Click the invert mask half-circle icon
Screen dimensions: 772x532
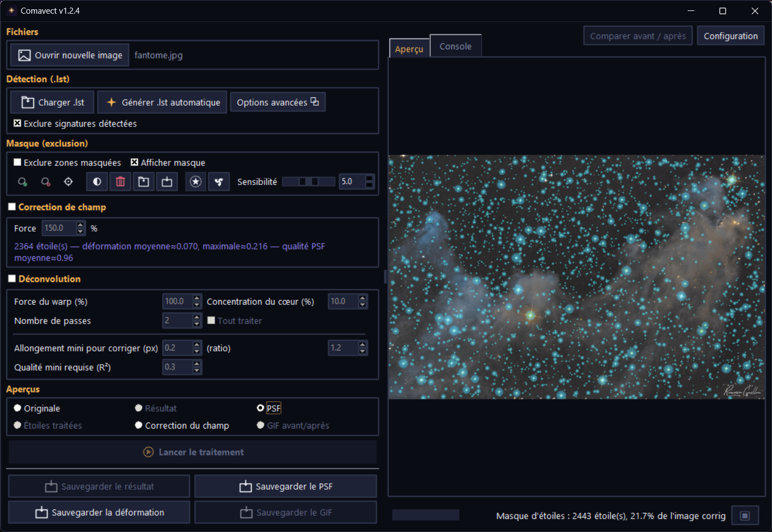click(97, 182)
